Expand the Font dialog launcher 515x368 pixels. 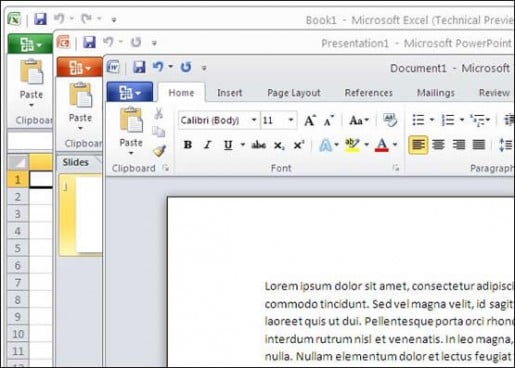[396, 168]
